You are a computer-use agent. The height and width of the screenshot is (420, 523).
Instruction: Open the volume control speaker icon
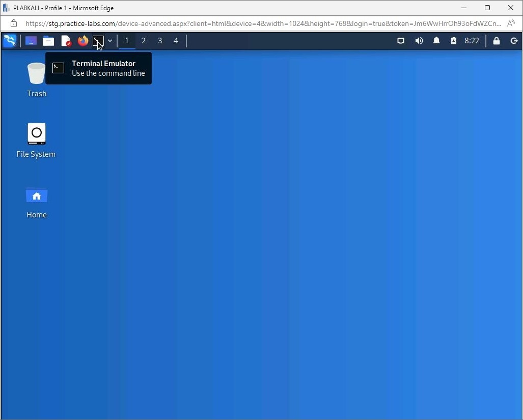pyautogui.click(x=419, y=41)
